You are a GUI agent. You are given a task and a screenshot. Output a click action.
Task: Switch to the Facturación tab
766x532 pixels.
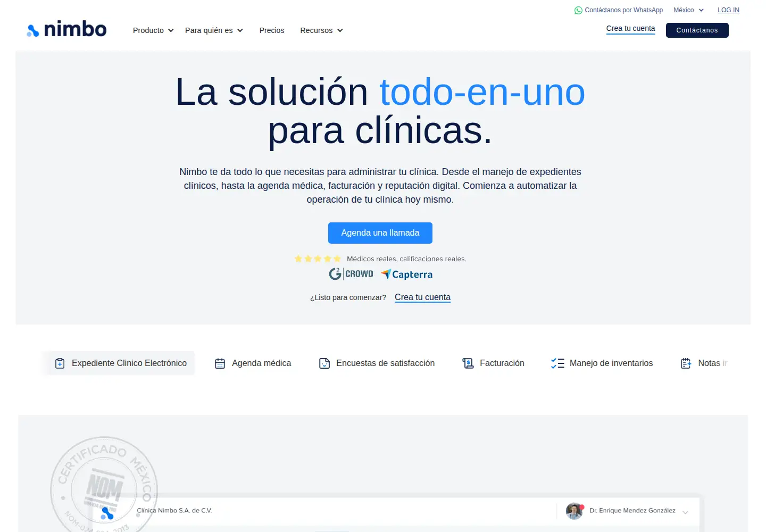[x=493, y=363]
